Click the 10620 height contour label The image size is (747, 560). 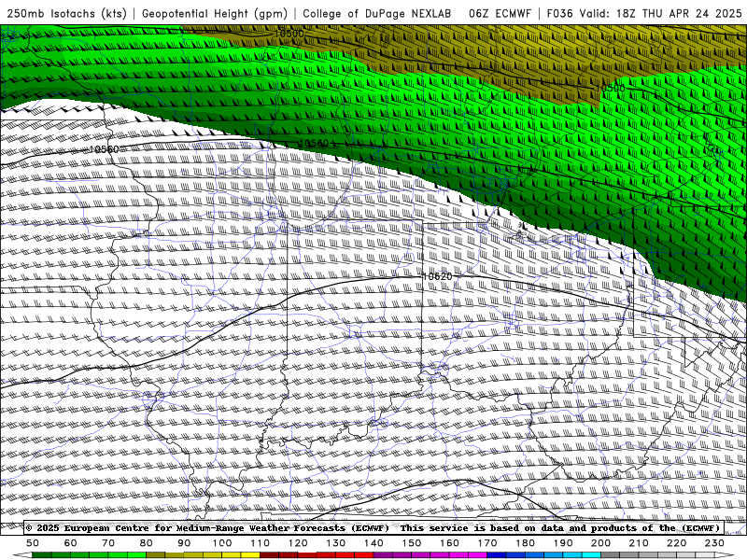tap(437, 276)
